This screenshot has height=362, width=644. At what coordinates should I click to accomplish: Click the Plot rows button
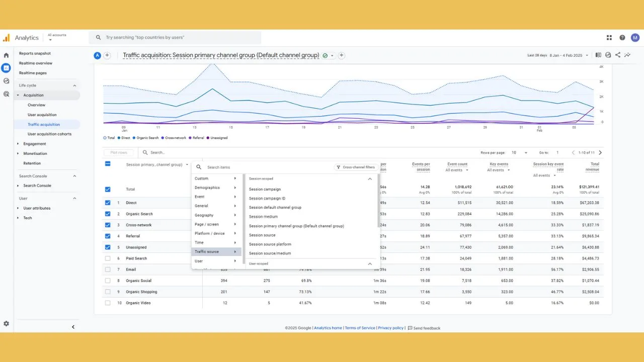119,152
